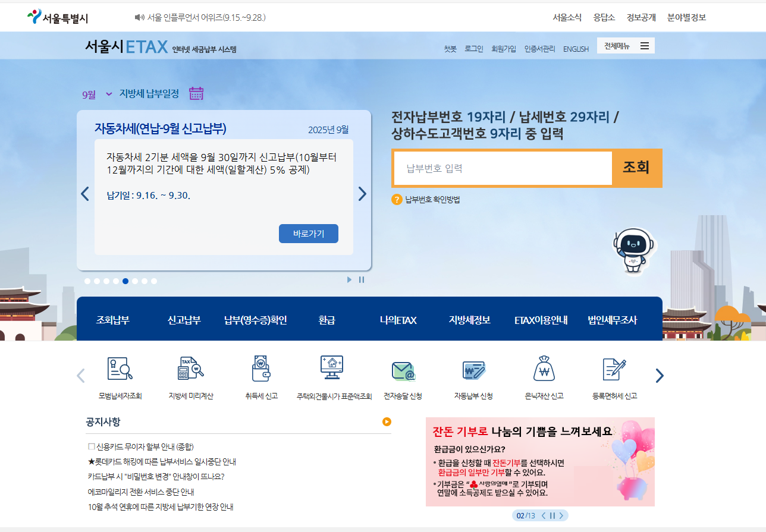
Task: Open notice 신용카드 무이자 할부 안내 (종합)
Action: [140, 446]
